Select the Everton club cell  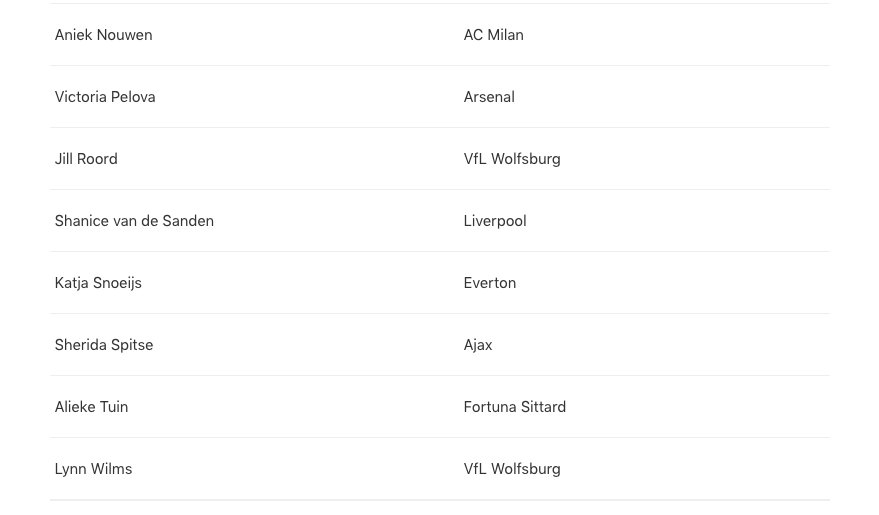(x=489, y=283)
